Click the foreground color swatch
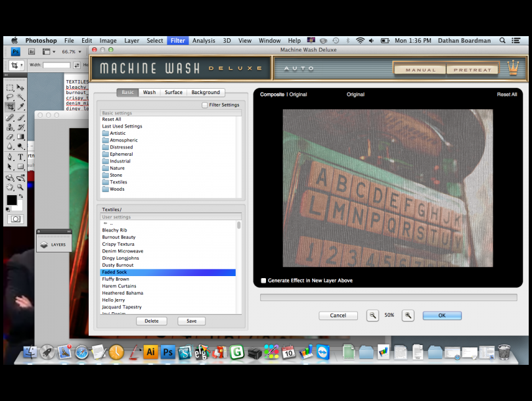This screenshot has width=532, height=401. click(x=12, y=200)
